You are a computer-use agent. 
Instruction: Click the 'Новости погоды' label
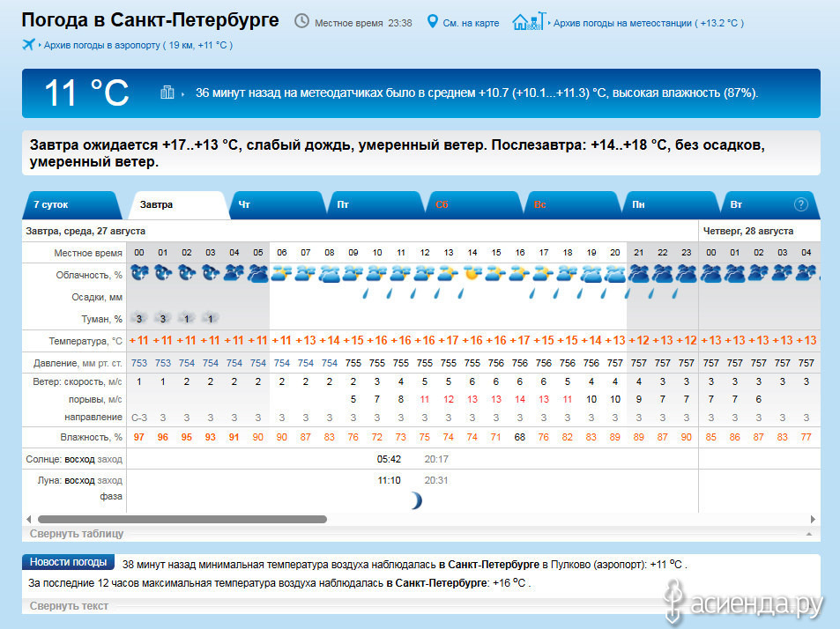[68, 562]
